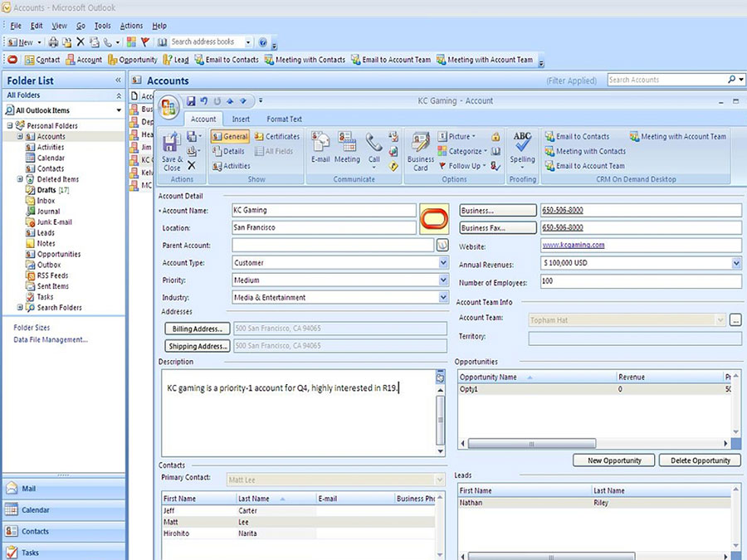Open the Categorize dropdown in ribbon
Image resolution: width=747 pixels, height=560 pixels.
click(x=462, y=152)
